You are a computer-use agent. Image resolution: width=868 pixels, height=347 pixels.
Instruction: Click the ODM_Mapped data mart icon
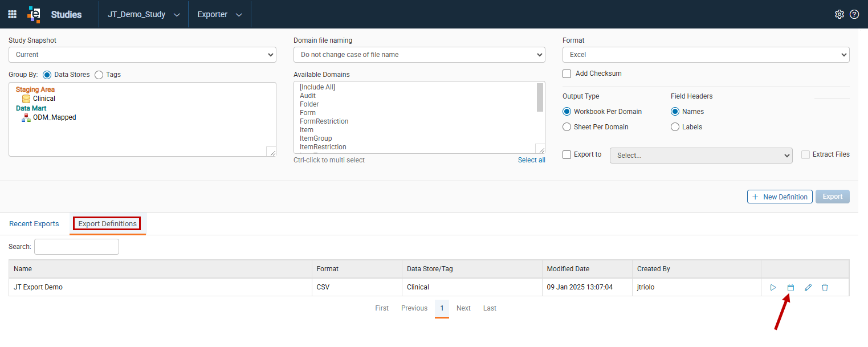coord(26,117)
